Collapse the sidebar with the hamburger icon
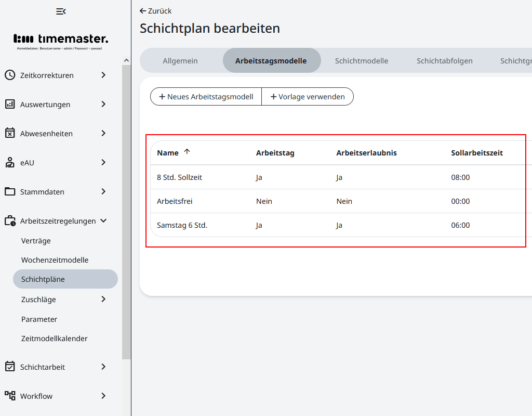Viewport: 532px width, 416px height. click(61, 11)
